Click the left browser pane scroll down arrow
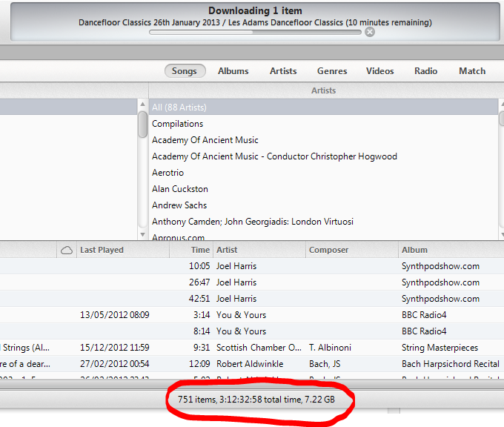The width and height of the screenshot is (504, 427). click(143, 235)
